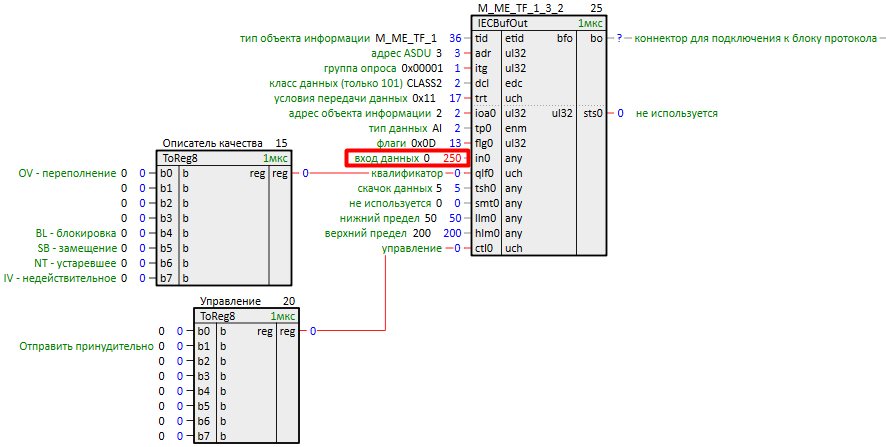Click the hlm0 upper limit value 200
Screen dimensions: 886x447
pos(452,233)
